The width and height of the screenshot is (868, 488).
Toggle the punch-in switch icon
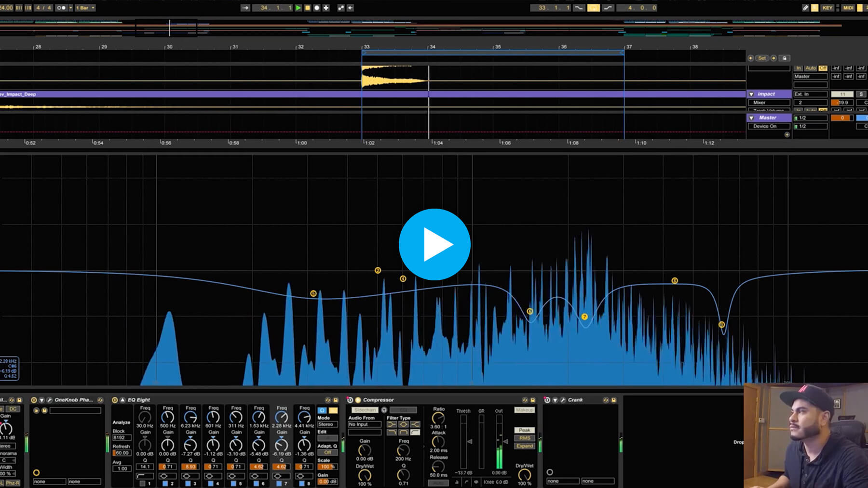[x=579, y=8]
